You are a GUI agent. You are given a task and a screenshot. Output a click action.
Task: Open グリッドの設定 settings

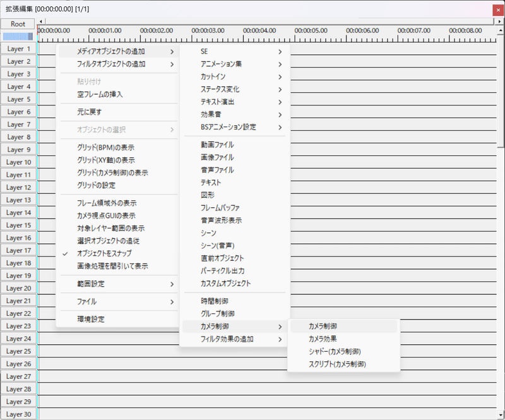pyautogui.click(x=118, y=185)
